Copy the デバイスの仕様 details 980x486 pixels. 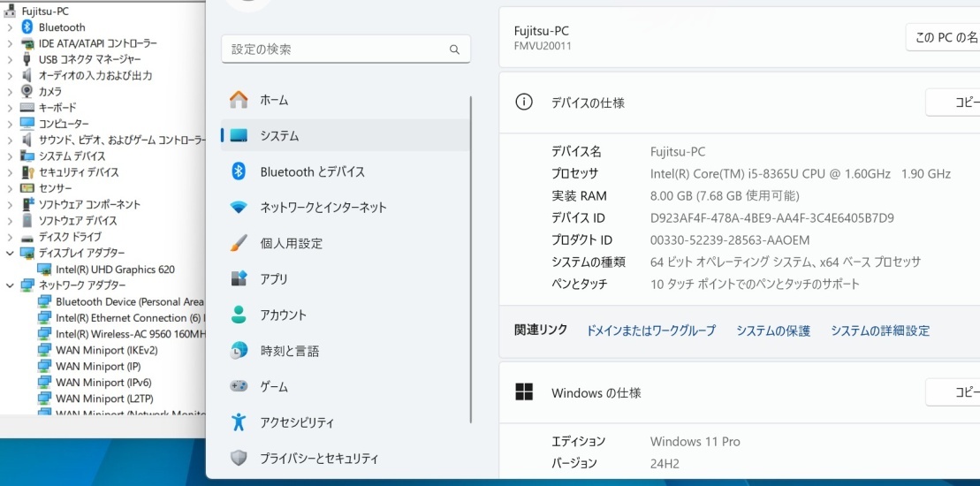(x=953, y=103)
